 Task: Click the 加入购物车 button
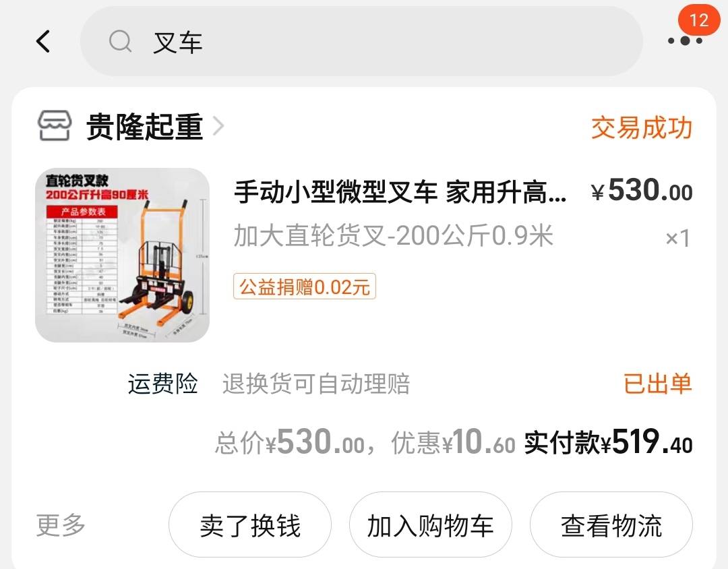[x=430, y=525]
